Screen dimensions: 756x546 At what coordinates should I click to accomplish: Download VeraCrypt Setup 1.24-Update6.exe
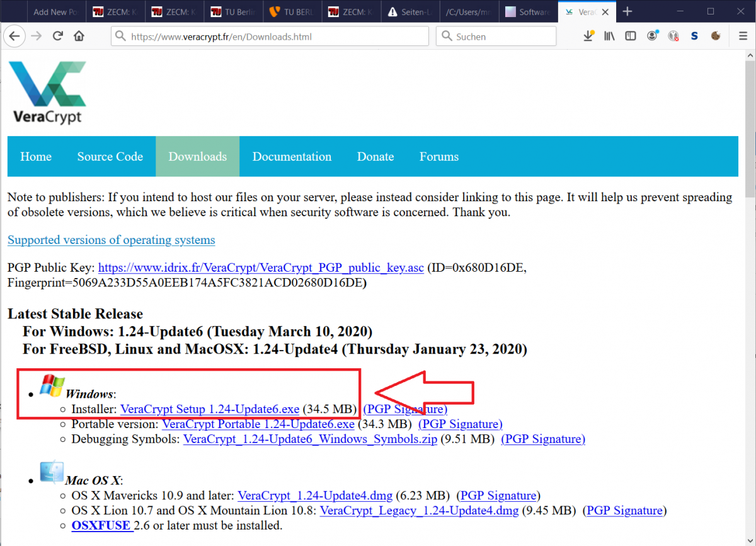coord(210,409)
